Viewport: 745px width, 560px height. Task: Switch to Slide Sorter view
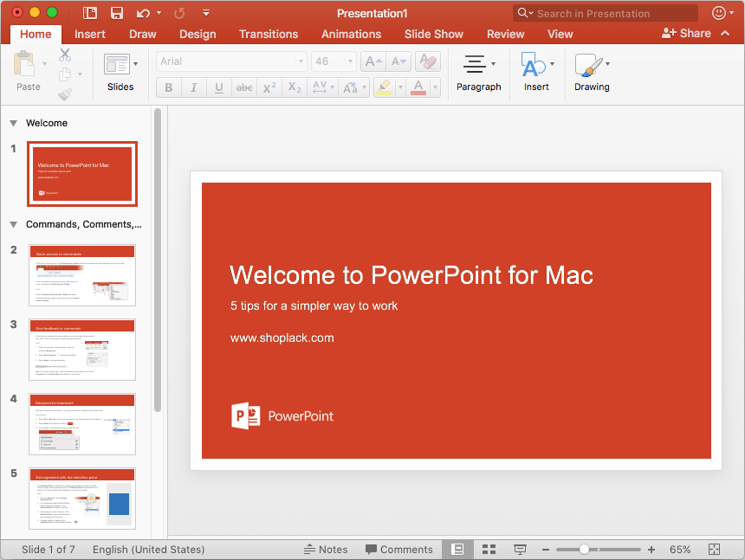[489, 550]
